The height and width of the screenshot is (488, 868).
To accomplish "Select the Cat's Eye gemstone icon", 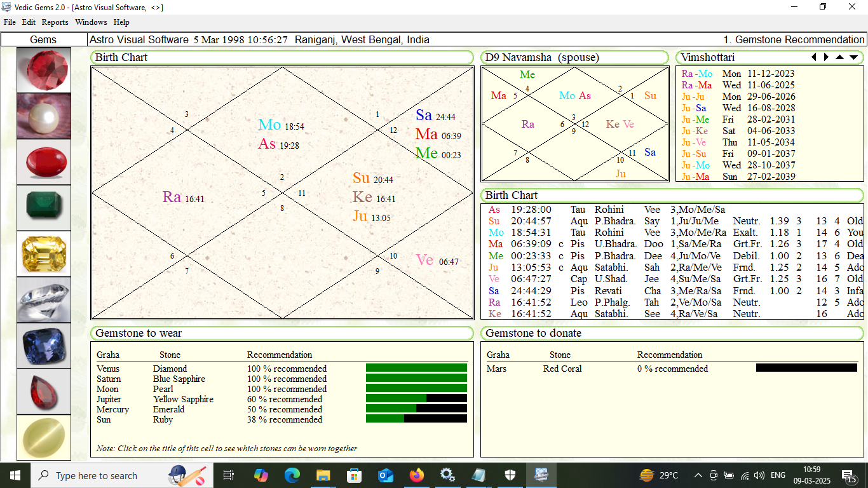I will click(x=44, y=437).
